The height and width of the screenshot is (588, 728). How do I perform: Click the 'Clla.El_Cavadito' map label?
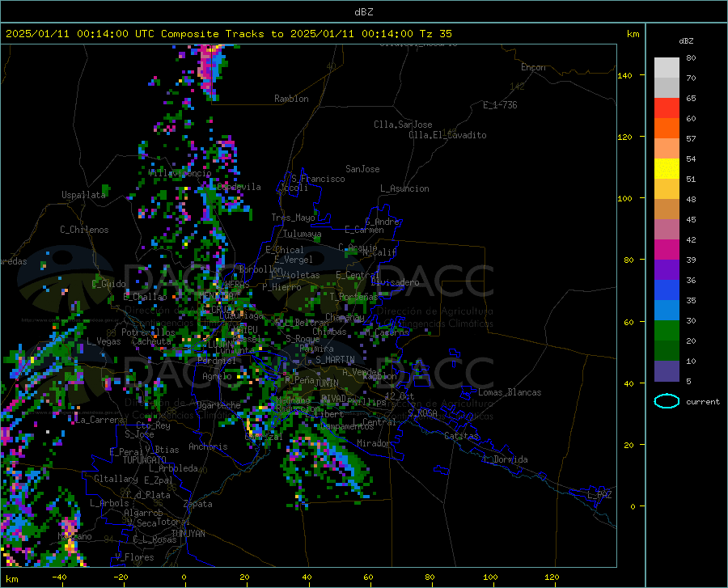point(447,135)
